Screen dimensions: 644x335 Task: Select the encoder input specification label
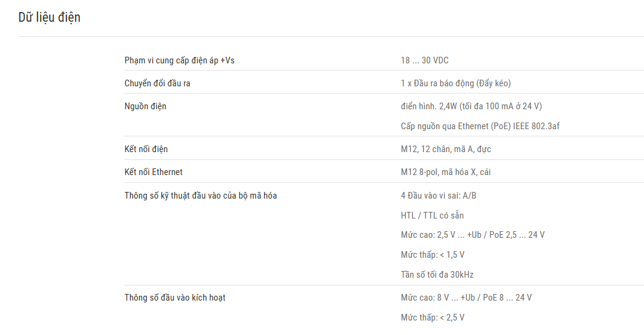coord(201,196)
